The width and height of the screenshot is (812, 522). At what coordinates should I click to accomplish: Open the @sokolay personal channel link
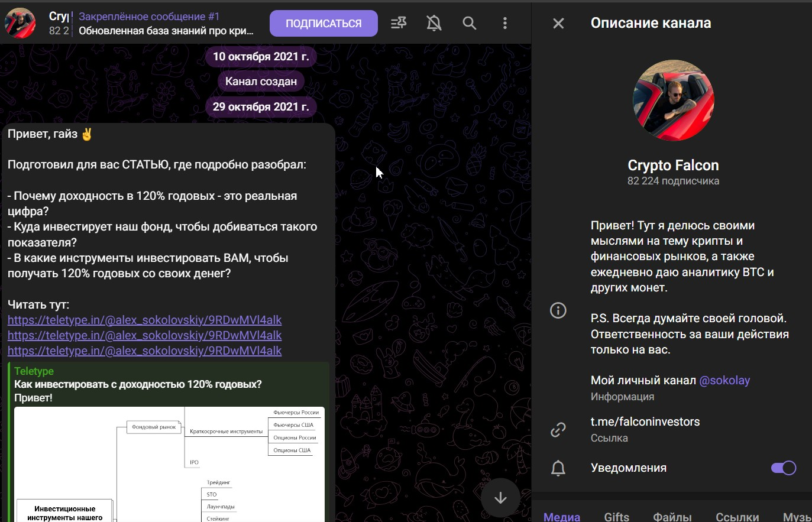point(724,380)
